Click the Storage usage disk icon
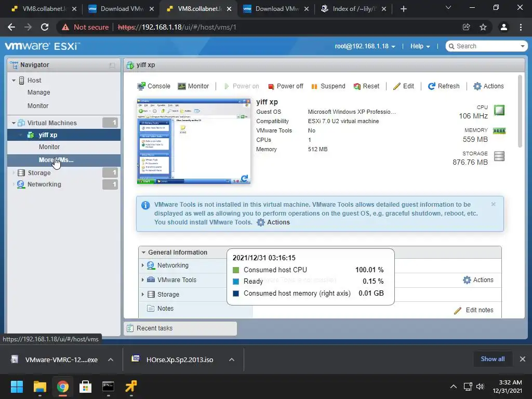Viewport: 532px width, 399px height. [499, 156]
